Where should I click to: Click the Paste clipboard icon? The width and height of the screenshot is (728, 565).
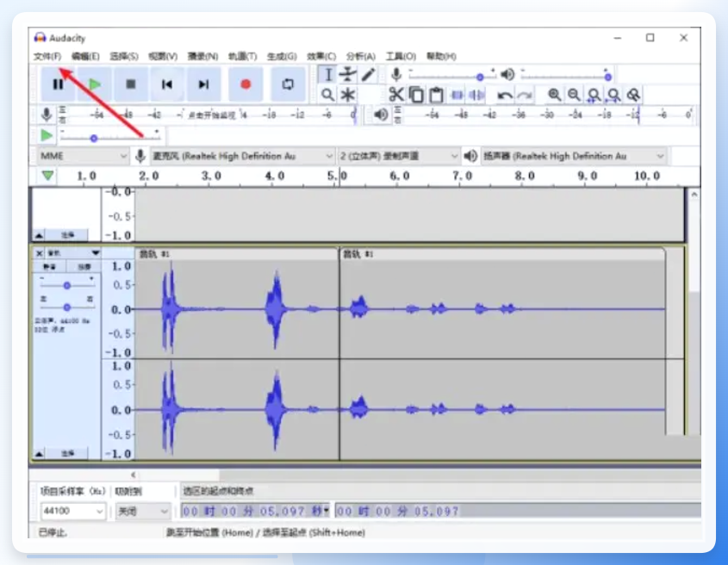click(436, 95)
